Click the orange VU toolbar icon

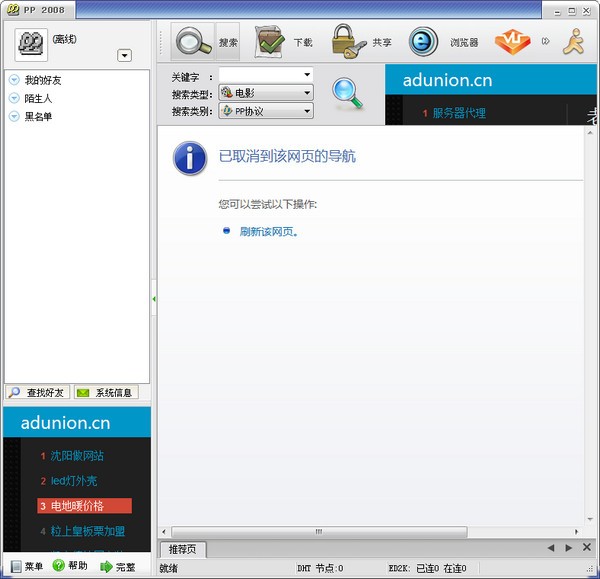tap(512, 41)
